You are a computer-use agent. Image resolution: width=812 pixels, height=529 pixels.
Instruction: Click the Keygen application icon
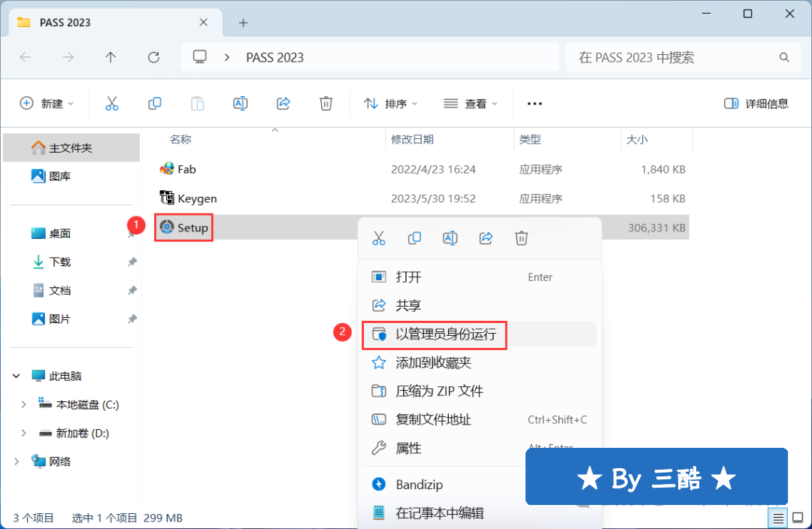click(x=167, y=198)
